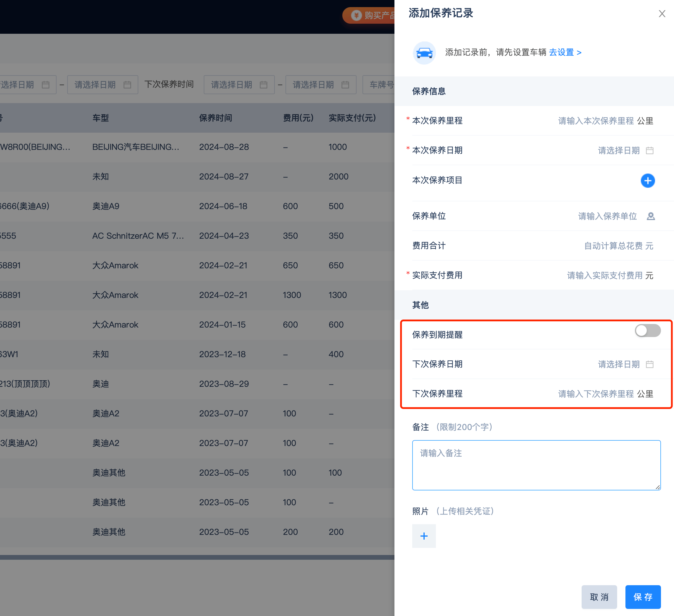Toggle the 保养到期提醒 switch
This screenshot has height=616, width=674.
(x=648, y=331)
